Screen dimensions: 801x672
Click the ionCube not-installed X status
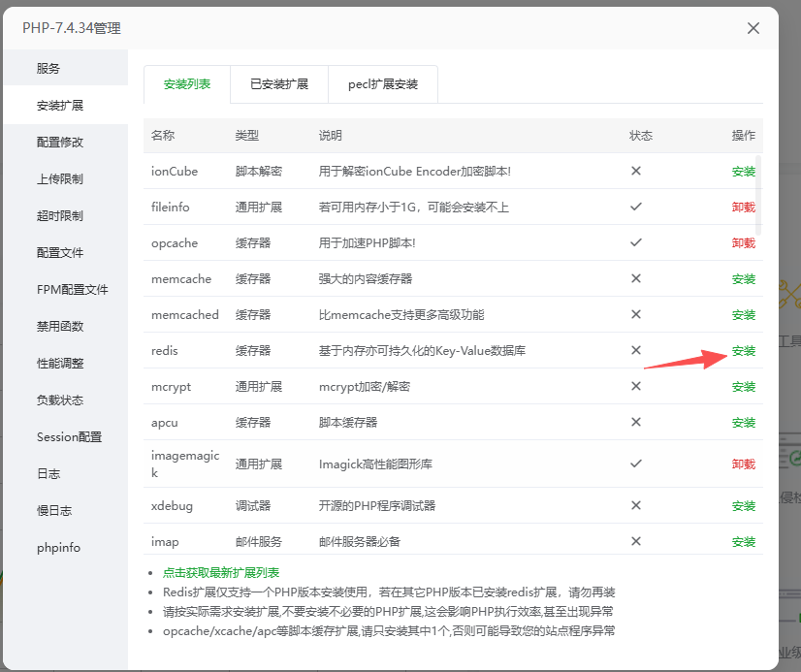tap(636, 171)
